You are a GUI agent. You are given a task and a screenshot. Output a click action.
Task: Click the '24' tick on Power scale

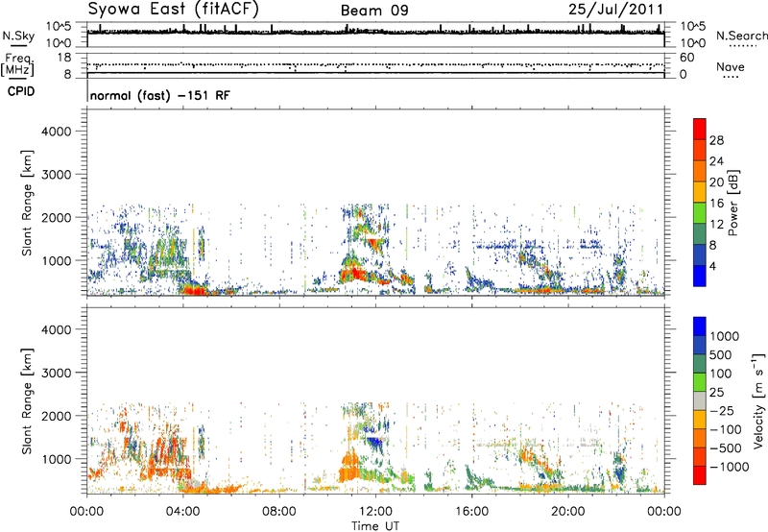pos(716,161)
